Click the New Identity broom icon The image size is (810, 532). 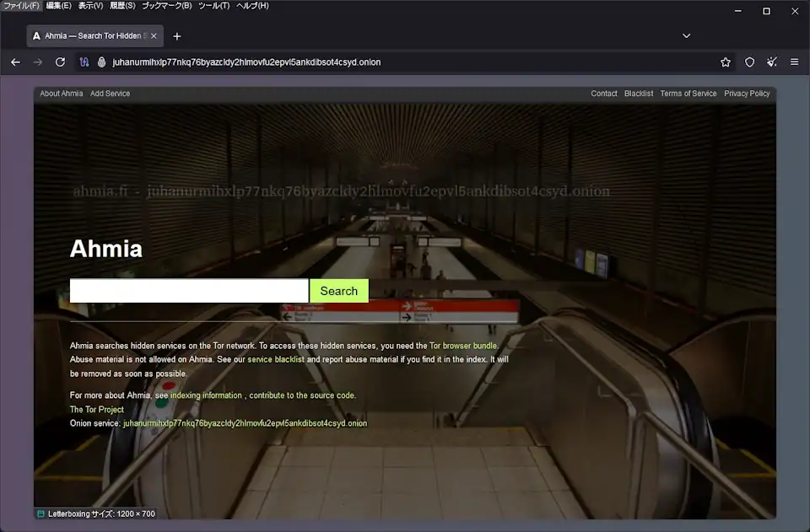771,62
